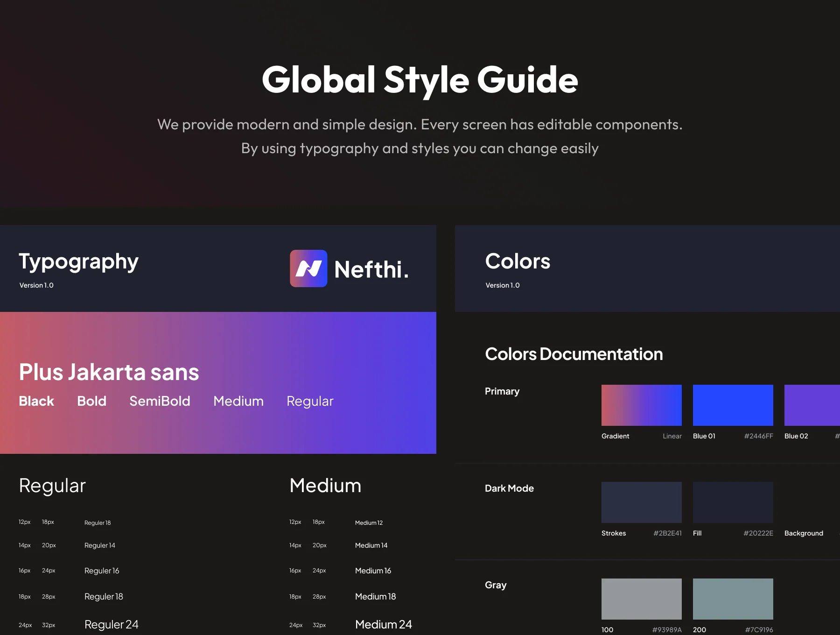Click Version 1.0 under Typography
Image resolution: width=840 pixels, height=635 pixels.
click(36, 285)
